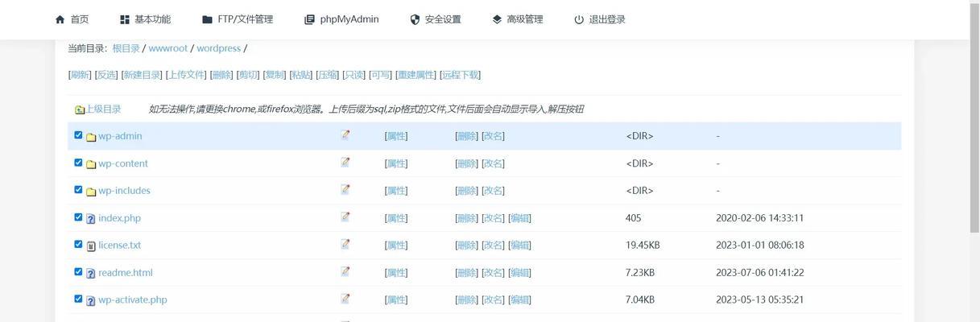Go to 上级目录 parent directory
This screenshot has height=322, width=980.
[104, 109]
